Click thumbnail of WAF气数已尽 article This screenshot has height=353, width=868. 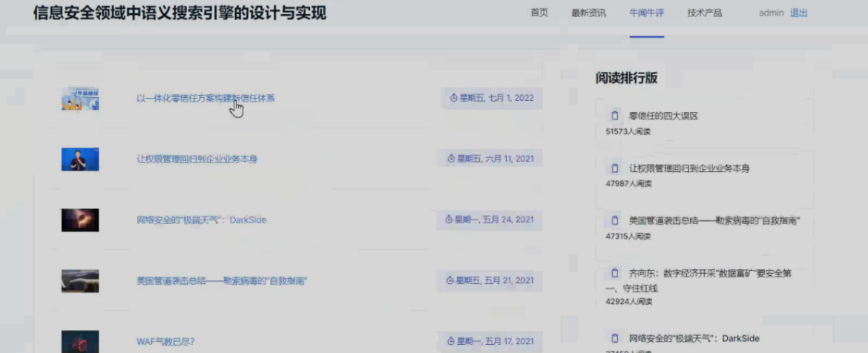pyautogui.click(x=80, y=342)
